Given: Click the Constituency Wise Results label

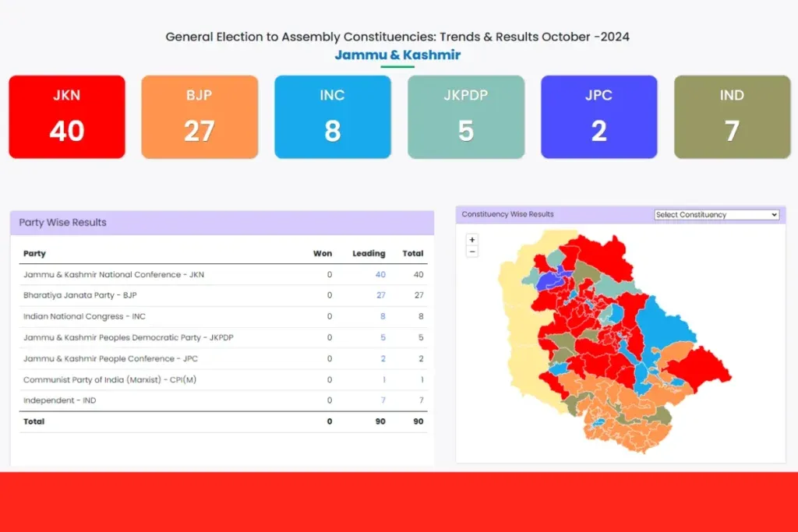Looking at the screenshot, I should point(507,214).
